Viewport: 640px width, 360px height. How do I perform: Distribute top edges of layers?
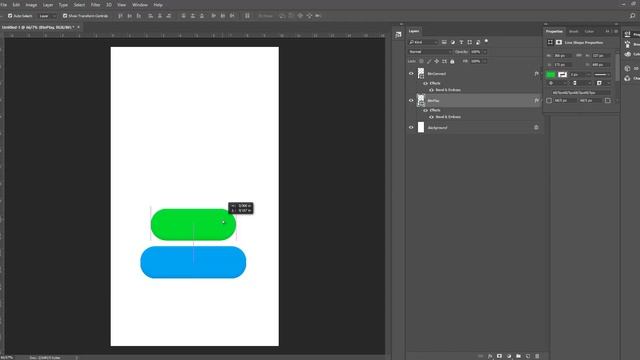coord(183,16)
